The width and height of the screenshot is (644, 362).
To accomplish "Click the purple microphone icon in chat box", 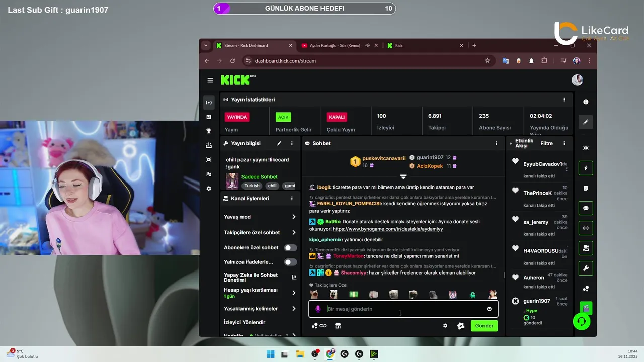I will click(x=318, y=309).
